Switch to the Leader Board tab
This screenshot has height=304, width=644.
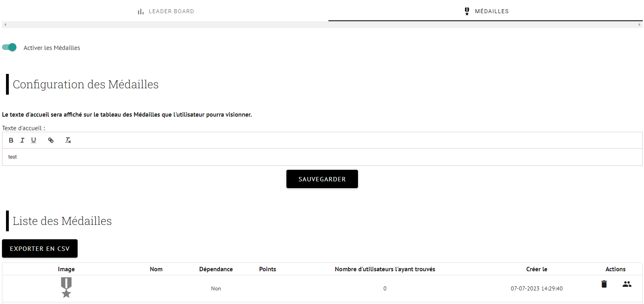pyautogui.click(x=165, y=11)
